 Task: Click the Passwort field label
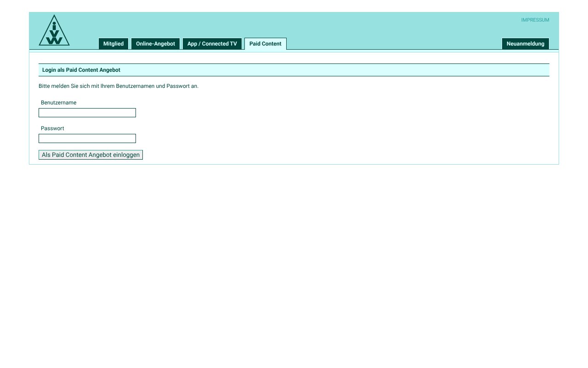pyautogui.click(x=52, y=128)
